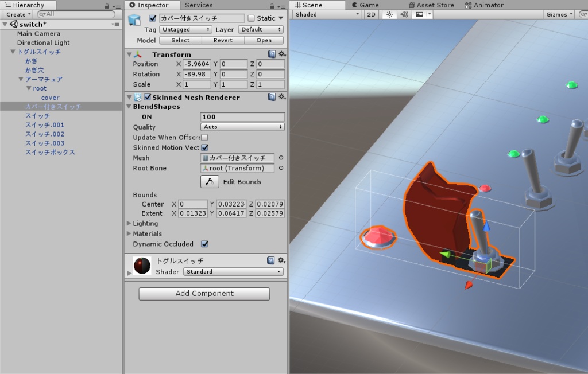Click the switch scene options icon in Hierarchy
588x374 pixels.
click(115, 24)
